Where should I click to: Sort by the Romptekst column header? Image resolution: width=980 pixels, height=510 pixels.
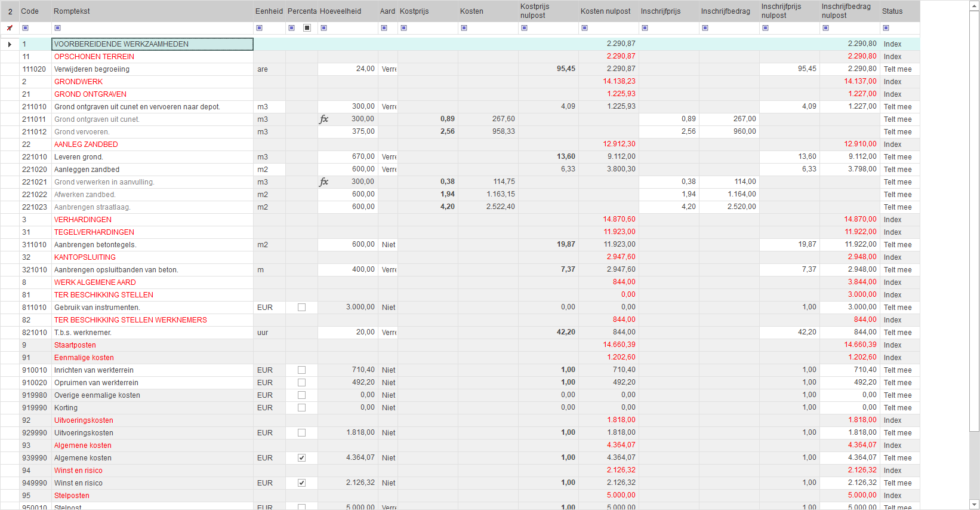click(152, 11)
